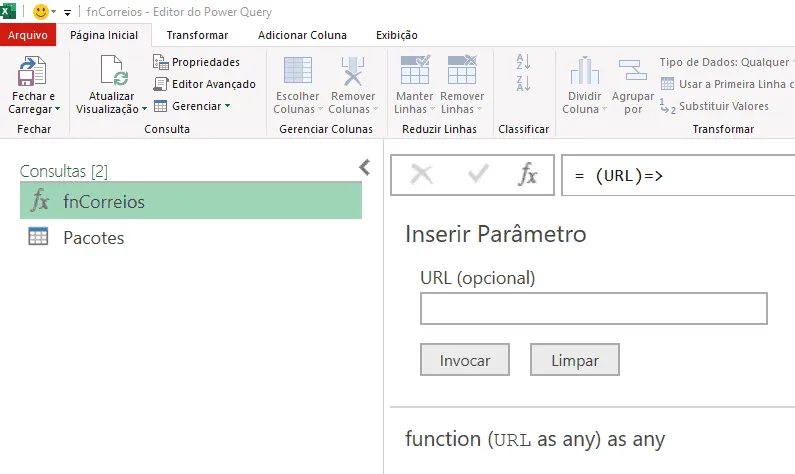
Task: Click the Fechar e Carregar icon
Action: pos(32,70)
